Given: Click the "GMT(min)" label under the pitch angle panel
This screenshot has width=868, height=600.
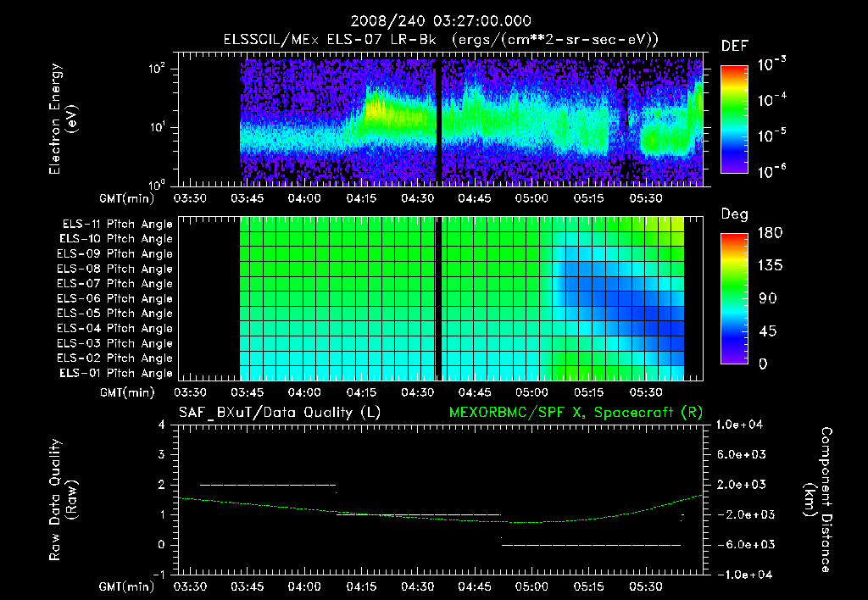Looking at the screenshot, I should (x=127, y=393).
